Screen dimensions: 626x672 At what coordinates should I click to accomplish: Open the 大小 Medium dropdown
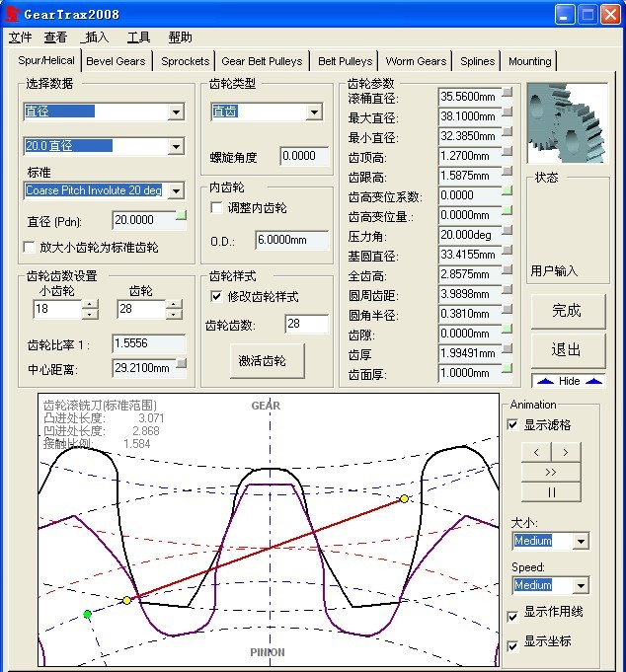(x=581, y=541)
